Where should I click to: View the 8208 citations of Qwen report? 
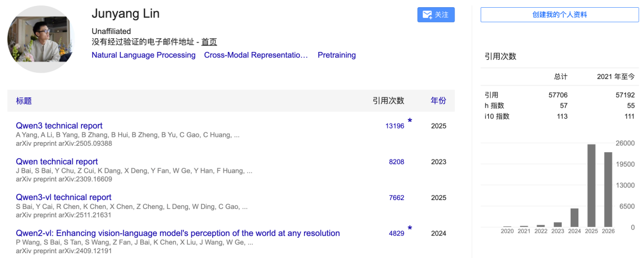pos(397,162)
